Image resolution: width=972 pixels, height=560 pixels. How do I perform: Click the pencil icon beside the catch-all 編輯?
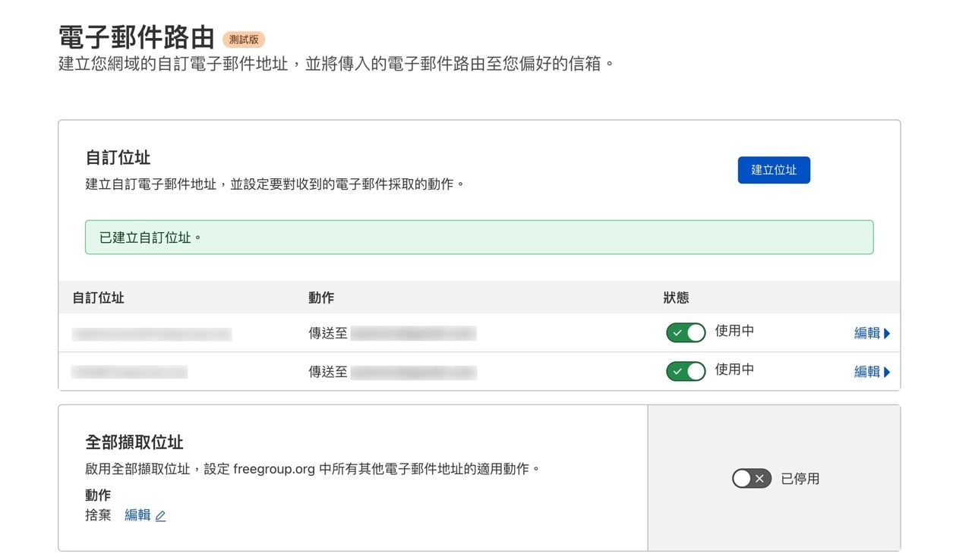(160, 516)
